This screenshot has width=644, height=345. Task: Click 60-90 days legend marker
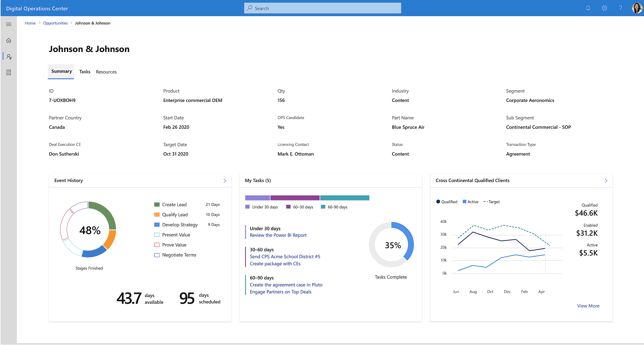[x=323, y=207]
